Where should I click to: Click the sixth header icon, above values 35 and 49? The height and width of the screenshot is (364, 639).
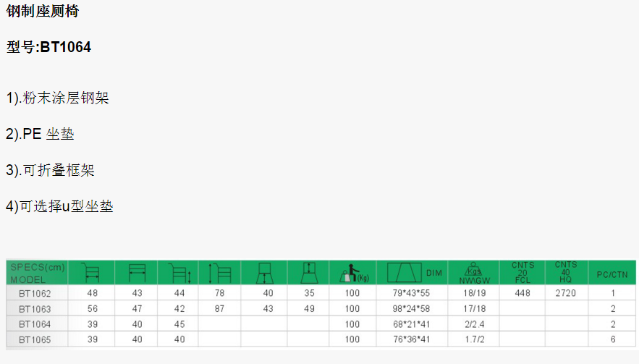(x=309, y=273)
